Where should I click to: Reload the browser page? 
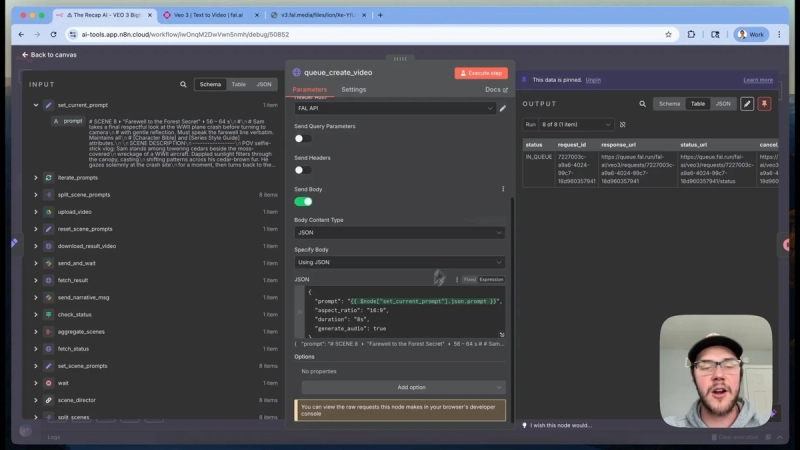tap(53, 35)
